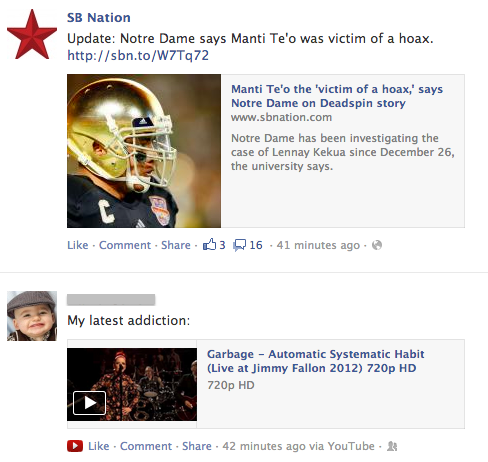Share the SB Nation post

click(176, 245)
